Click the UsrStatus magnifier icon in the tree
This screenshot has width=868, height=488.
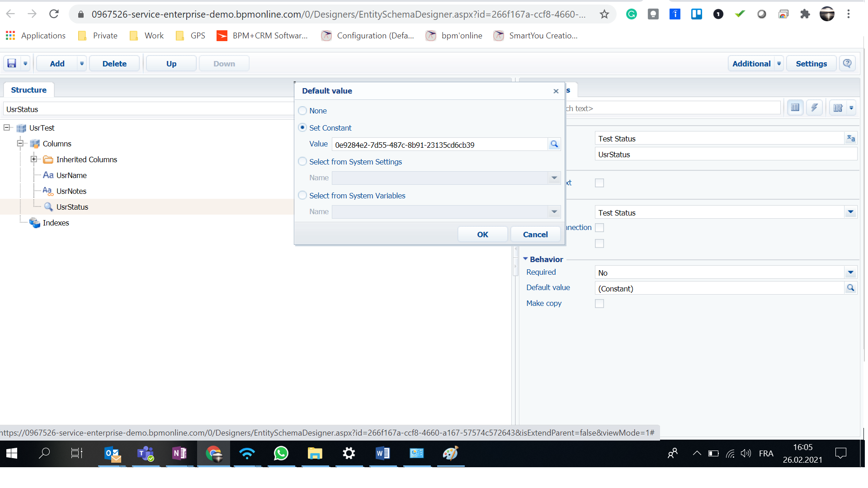coord(48,206)
